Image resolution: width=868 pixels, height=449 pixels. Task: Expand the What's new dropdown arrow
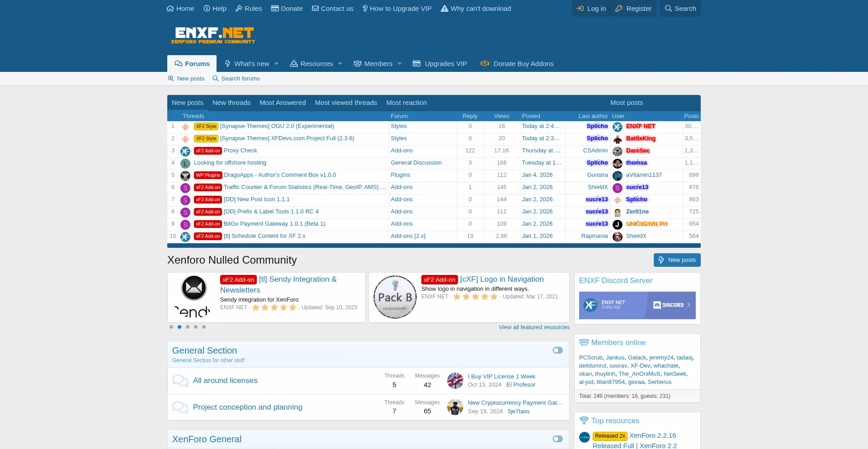pyautogui.click(x=277, y=64)
